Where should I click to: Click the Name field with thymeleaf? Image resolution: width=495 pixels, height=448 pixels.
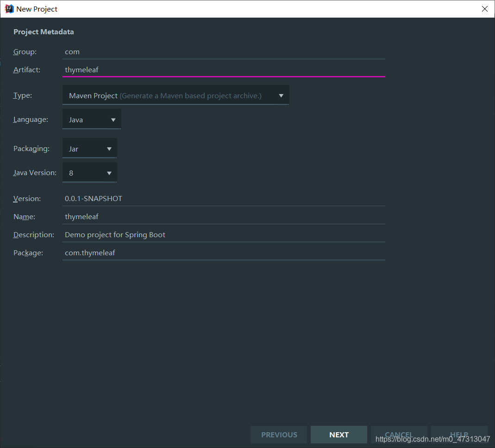click(224, 217)
